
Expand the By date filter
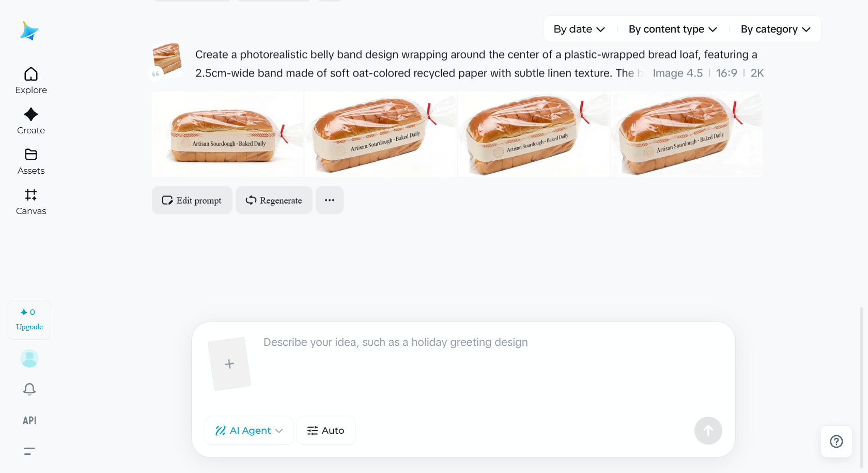[579, 29]
